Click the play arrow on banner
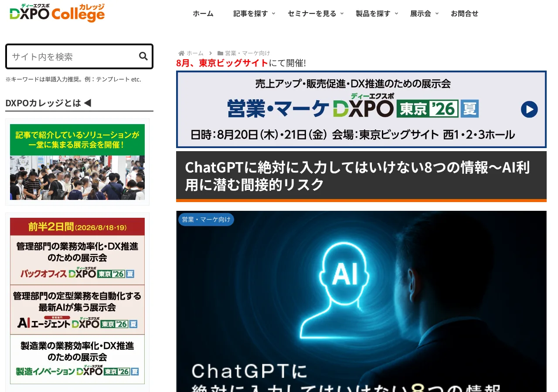The image size is (558, 392). point(529,109)
